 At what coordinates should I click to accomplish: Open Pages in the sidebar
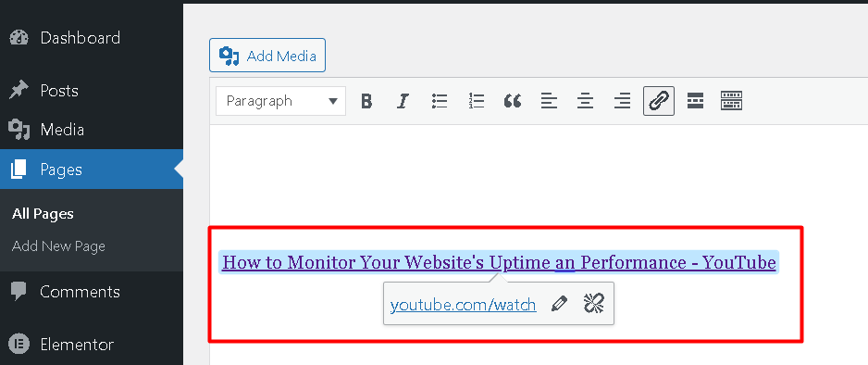pyautogui.click(x=92, y=170)
